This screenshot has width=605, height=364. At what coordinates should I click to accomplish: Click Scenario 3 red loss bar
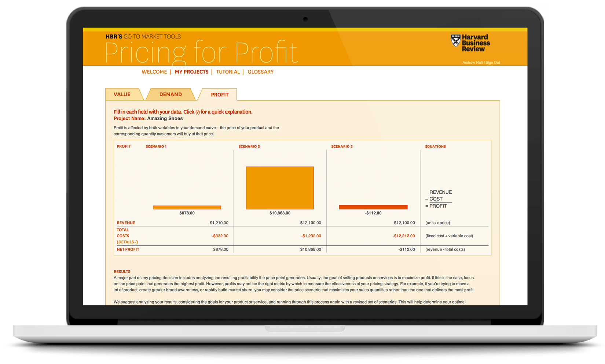(373, 207)
